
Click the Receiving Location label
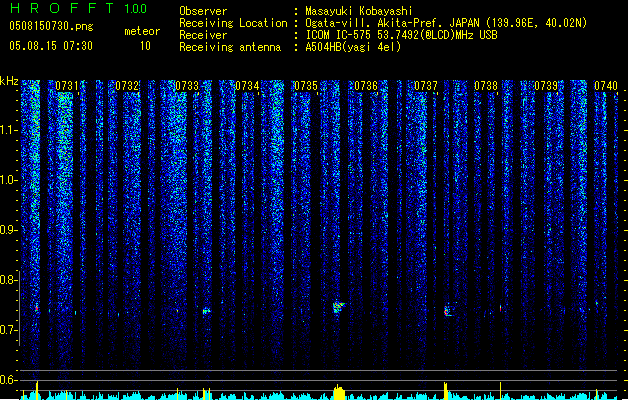pos(233,23)
